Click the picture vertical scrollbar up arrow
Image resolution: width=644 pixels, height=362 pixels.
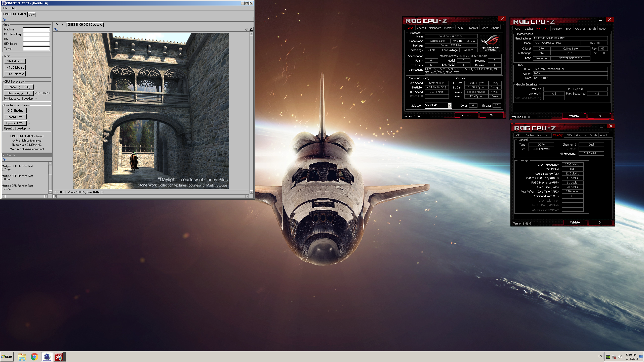click(251, 34)
